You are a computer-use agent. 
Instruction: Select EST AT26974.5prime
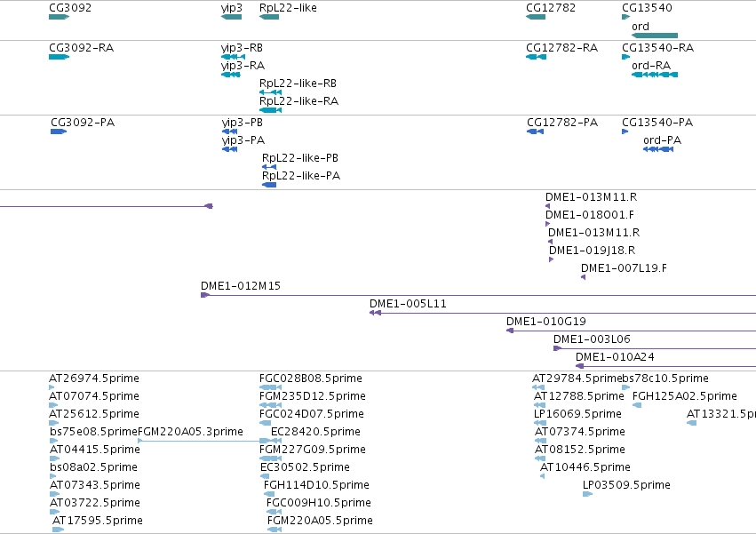(52, 387)
